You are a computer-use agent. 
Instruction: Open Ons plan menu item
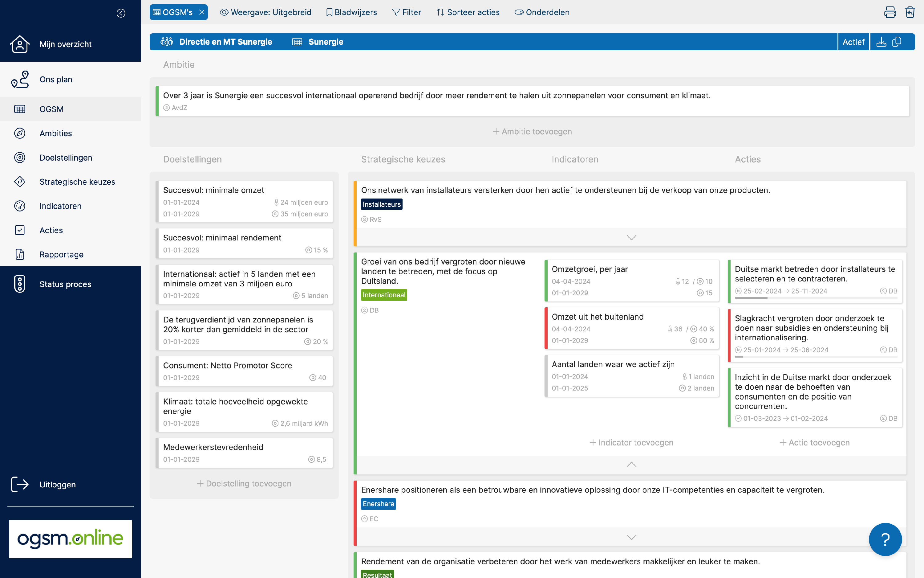pos(56,80)
